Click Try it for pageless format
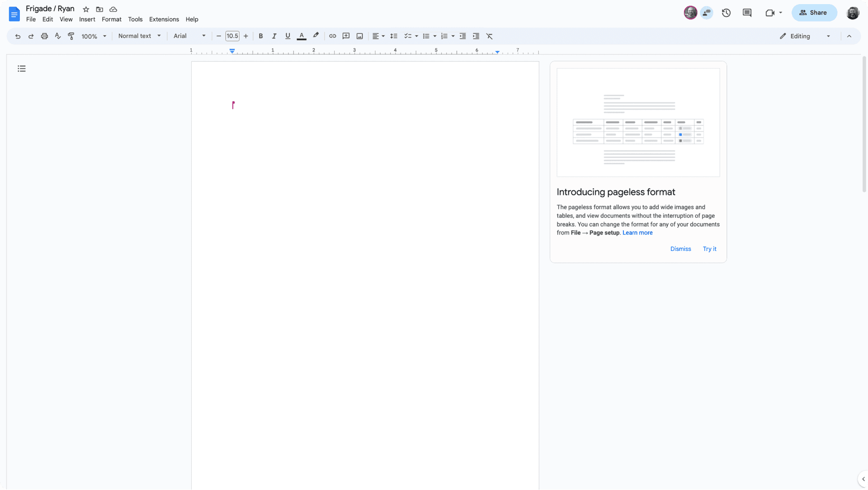 point(709,249)
